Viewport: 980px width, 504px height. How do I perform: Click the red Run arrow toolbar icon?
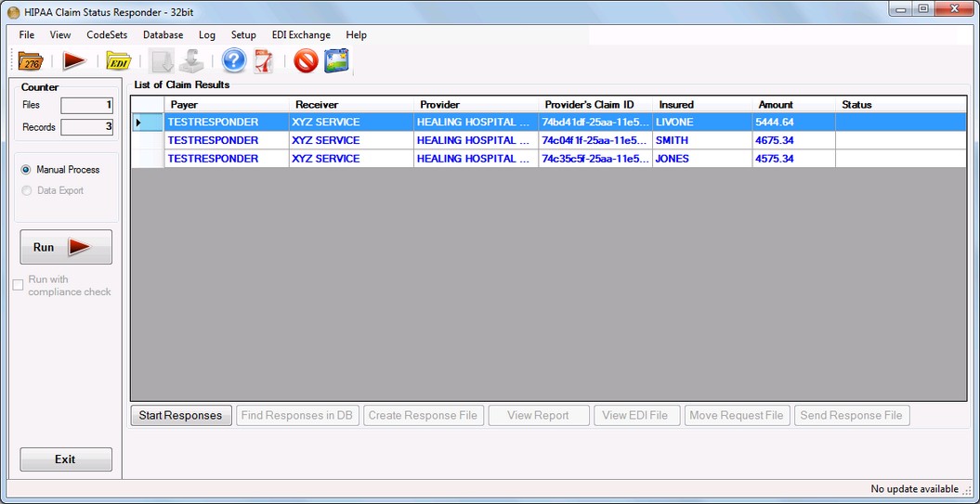tap(74, 62)
